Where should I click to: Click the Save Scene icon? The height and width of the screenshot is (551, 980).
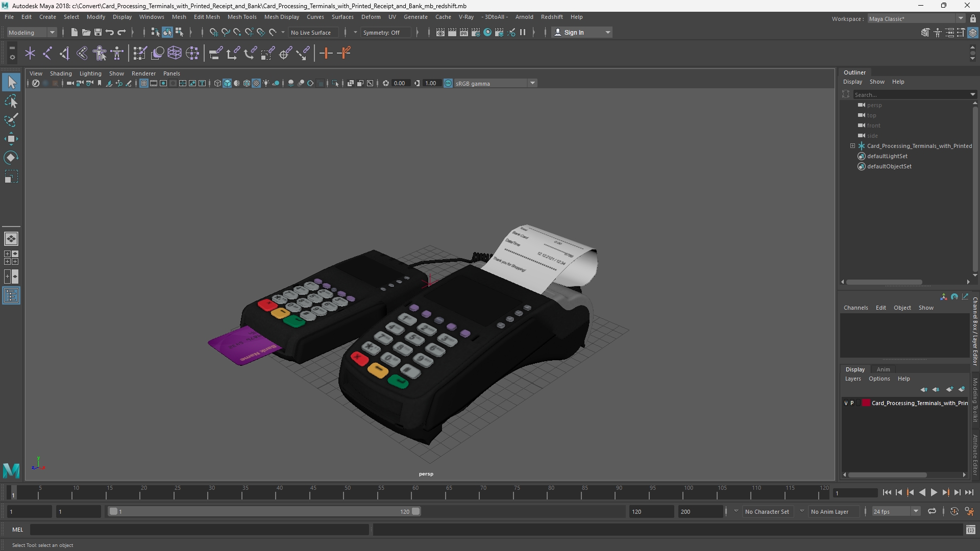point(97,32)
